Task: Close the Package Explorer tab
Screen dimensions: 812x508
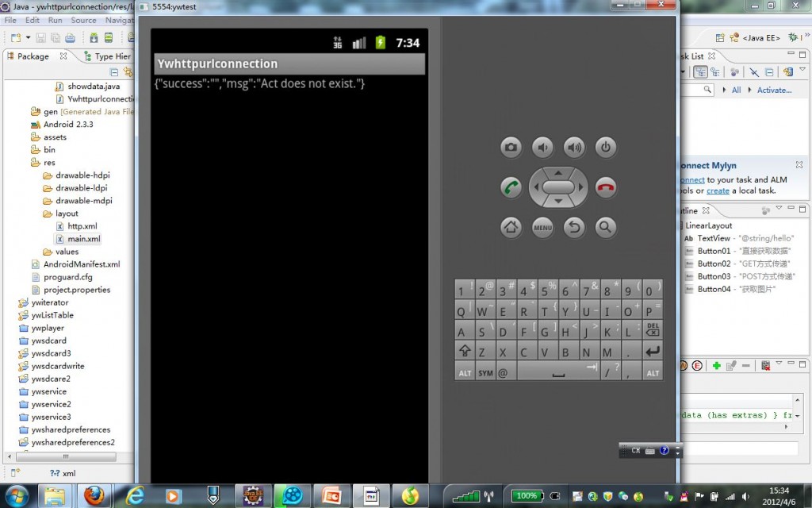Action: click(x=63, y=56)
